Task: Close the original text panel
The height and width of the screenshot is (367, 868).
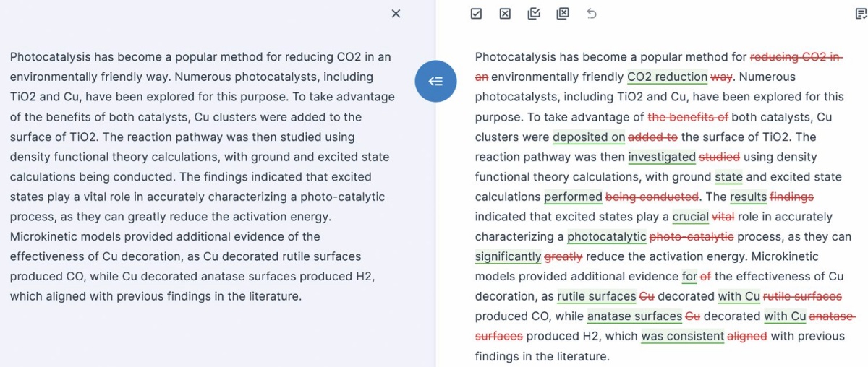Action: [x=396, y=14]
